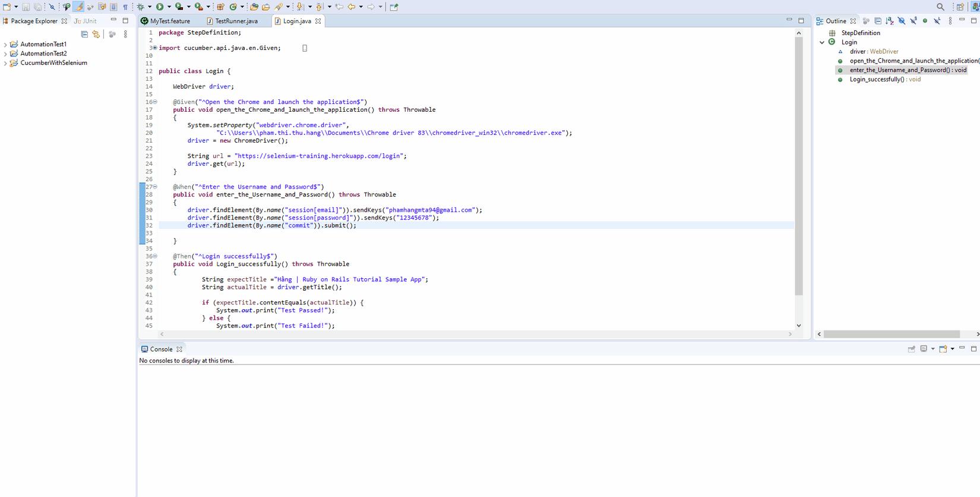This screenshot has height=497, width=980.
Task: Open the Back history dropdown arrow
Action: [361, 7]
